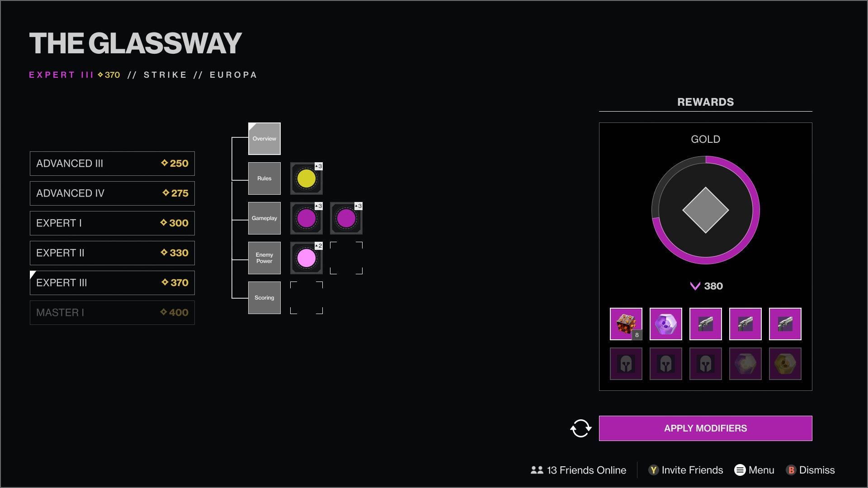Click the second pink Gameplay modifier icon
This screenshot has height=488, width=868.
[x=346, y=218]
